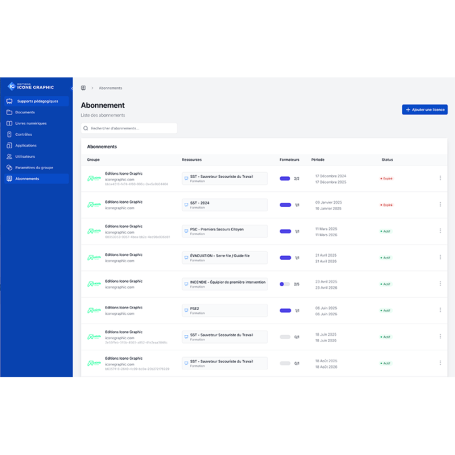Click the Actif badge in the INCENDIE row
Screen dimensions: 455x455
tap(385, 284)
